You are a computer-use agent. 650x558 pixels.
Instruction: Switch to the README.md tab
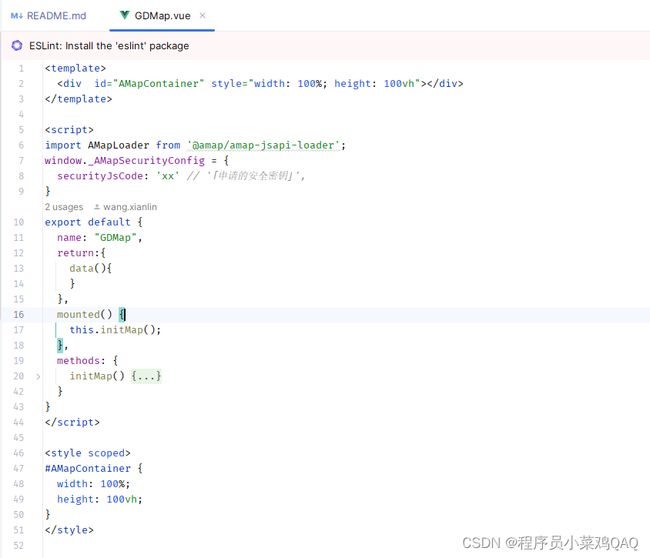coord(49,16)
